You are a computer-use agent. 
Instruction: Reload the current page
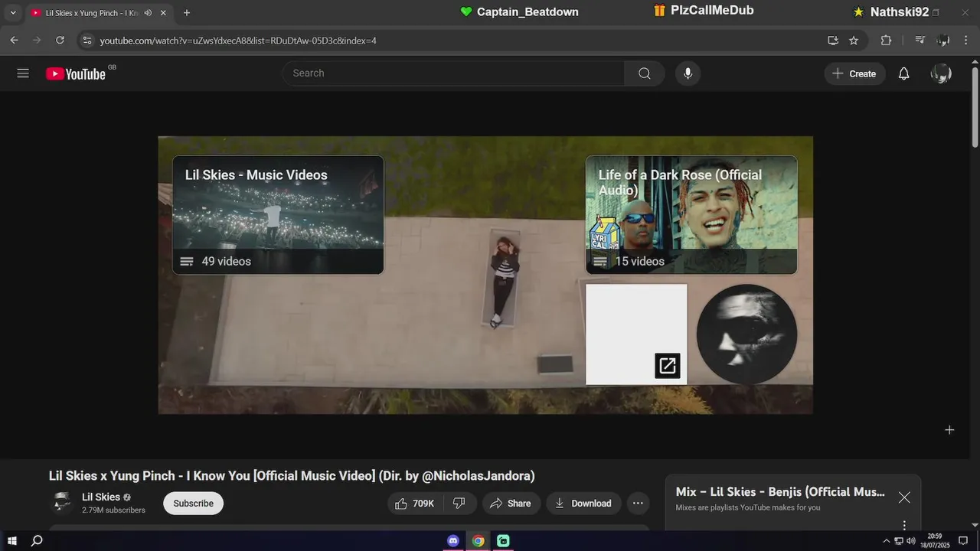(x=60, y=40)
